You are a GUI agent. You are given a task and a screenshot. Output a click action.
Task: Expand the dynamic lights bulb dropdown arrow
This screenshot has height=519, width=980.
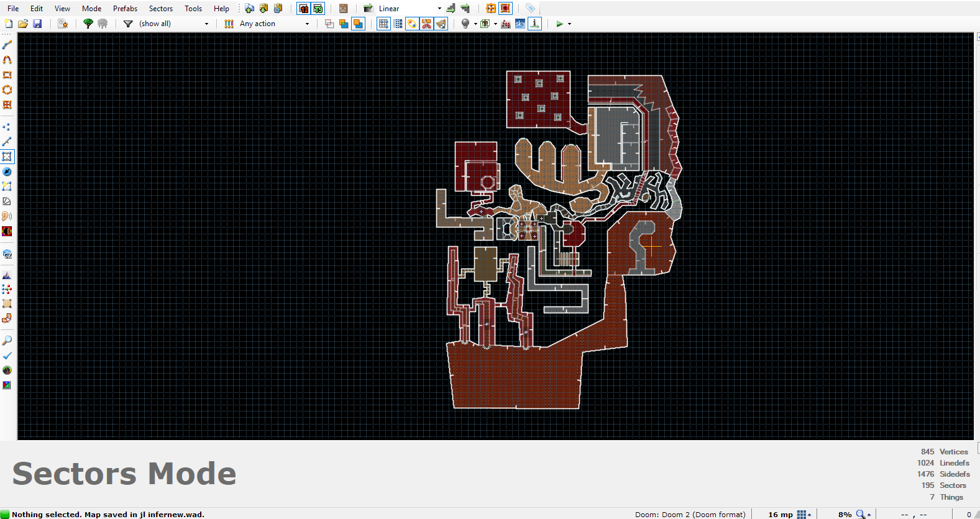coord(475,24)
